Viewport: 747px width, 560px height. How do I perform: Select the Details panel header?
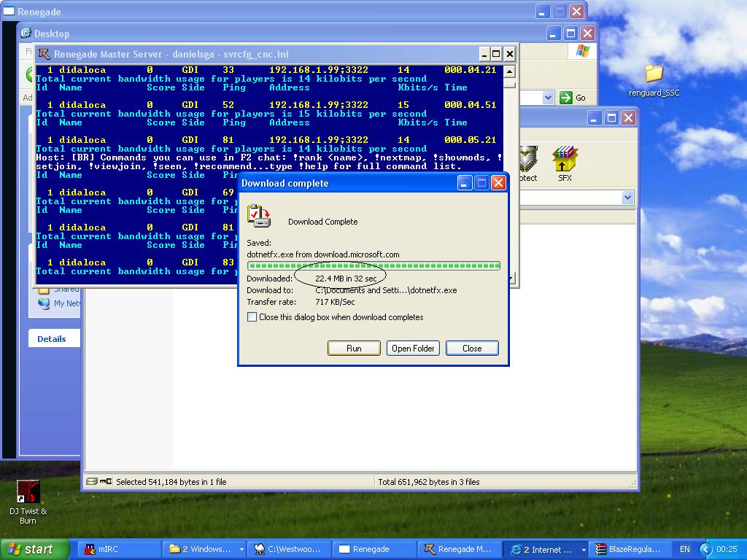52,339
